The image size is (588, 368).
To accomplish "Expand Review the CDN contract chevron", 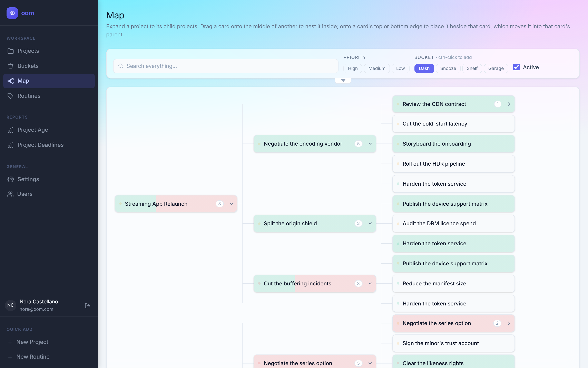I will pyautogui.click(x=509, y=104).
